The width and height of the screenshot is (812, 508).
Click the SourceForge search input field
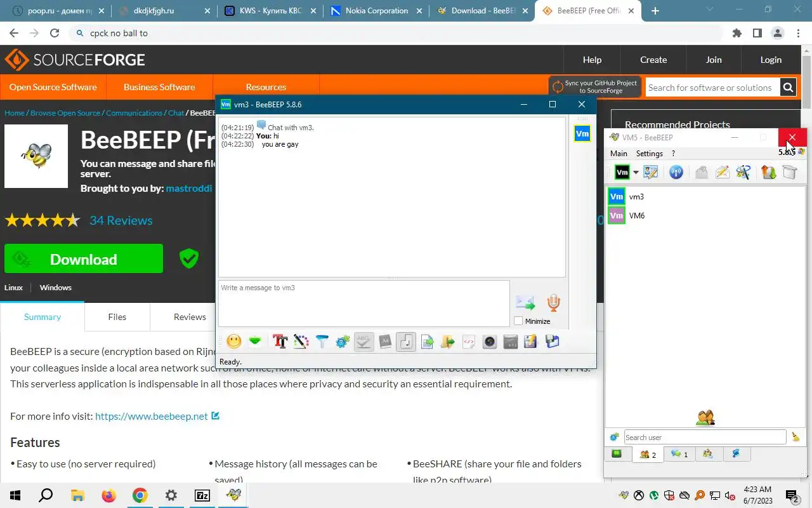[712, 88]
